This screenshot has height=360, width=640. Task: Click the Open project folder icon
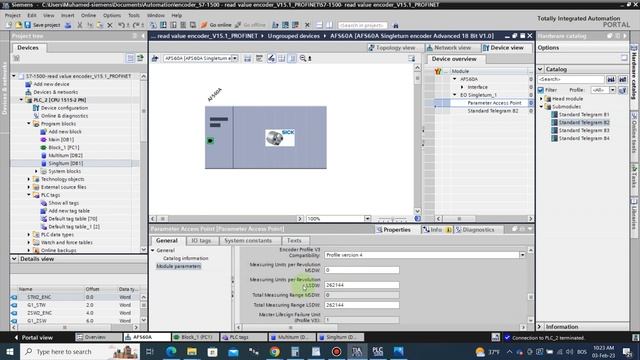click(19, 25)
